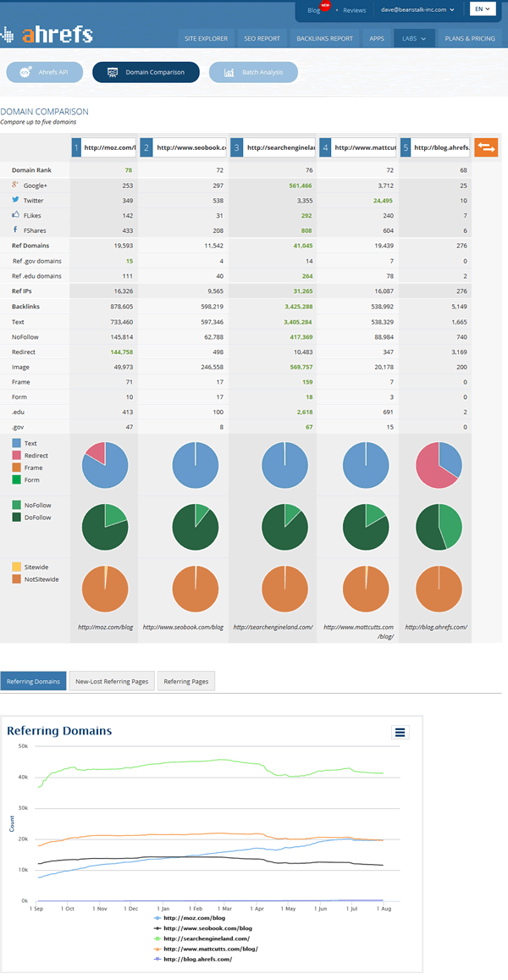This screenshot has height=980, width=508.
Task: Click searchengineland NoFollow/DoFollow pie chart
Action: tap(285, 527)
